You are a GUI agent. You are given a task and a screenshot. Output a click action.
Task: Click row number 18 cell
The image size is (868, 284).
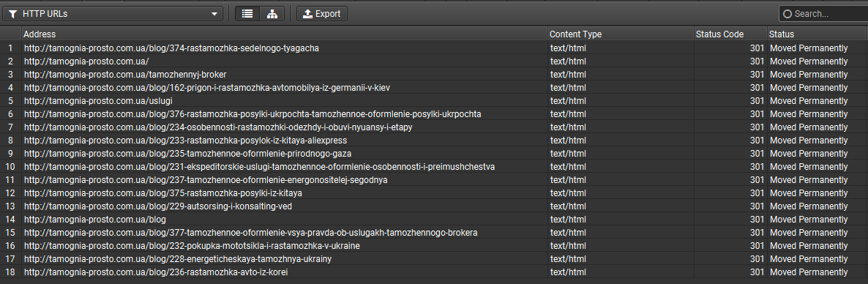pyautogui.click(x=10, y=272)
